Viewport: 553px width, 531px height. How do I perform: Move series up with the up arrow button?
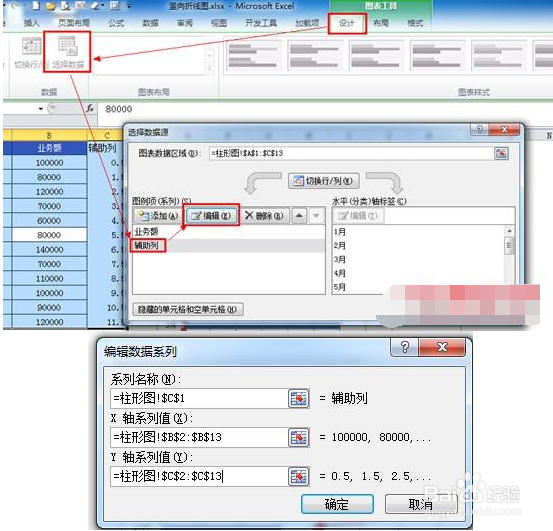tap(299, 215)
